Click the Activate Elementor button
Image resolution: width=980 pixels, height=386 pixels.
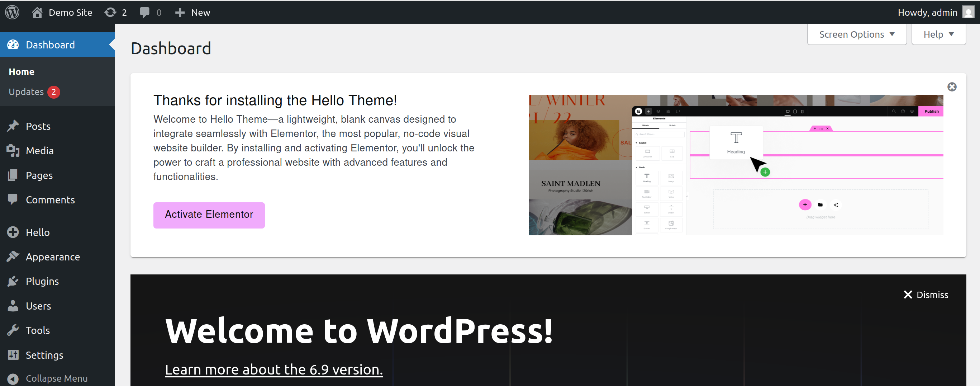tap(209, 215)
